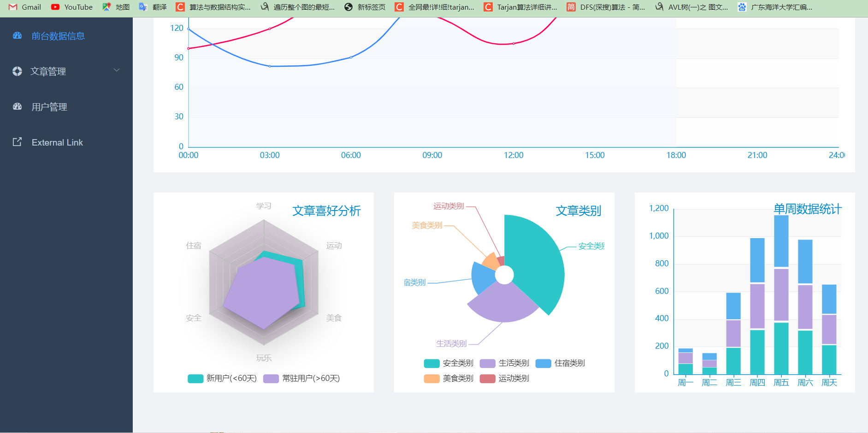
Task: Click the 周六 stacked bar
Action: (x=805, y=307)
